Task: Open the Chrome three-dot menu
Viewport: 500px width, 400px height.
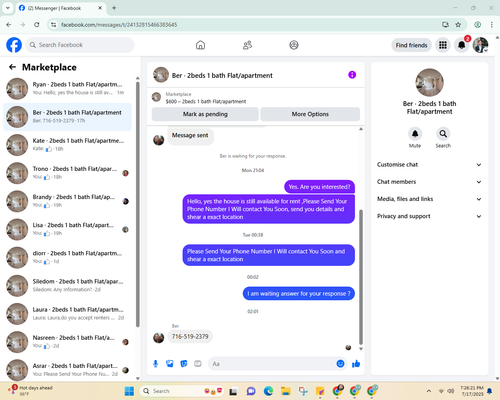Action: coord(492,25)
